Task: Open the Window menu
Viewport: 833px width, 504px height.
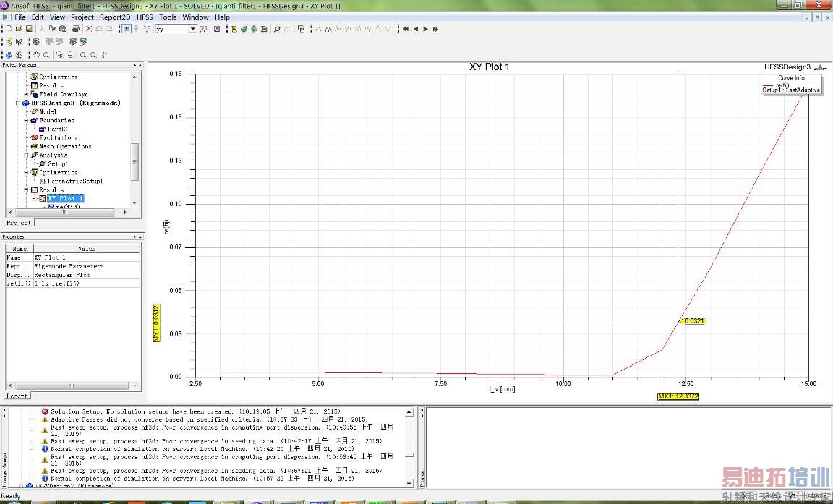Action: pos(195,17)
